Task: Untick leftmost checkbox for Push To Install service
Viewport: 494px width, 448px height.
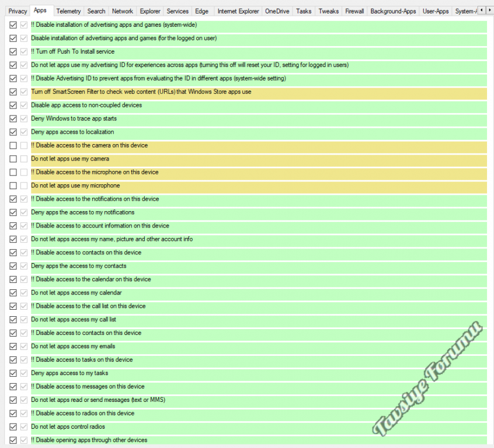Action: click(x=13, y=52)
